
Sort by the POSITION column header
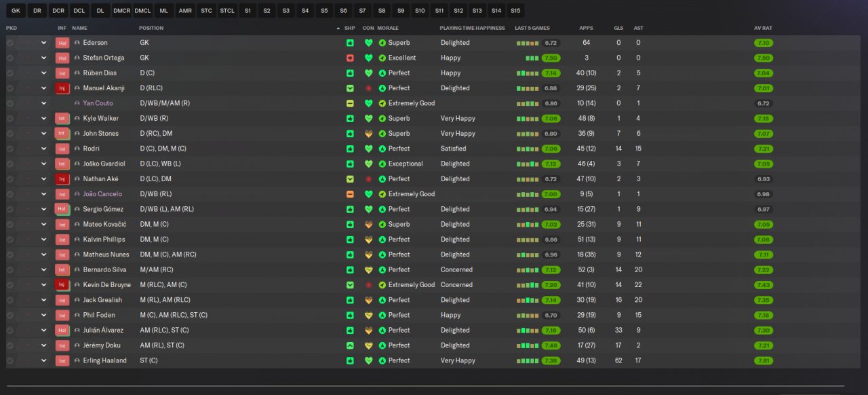pos(151,28)
